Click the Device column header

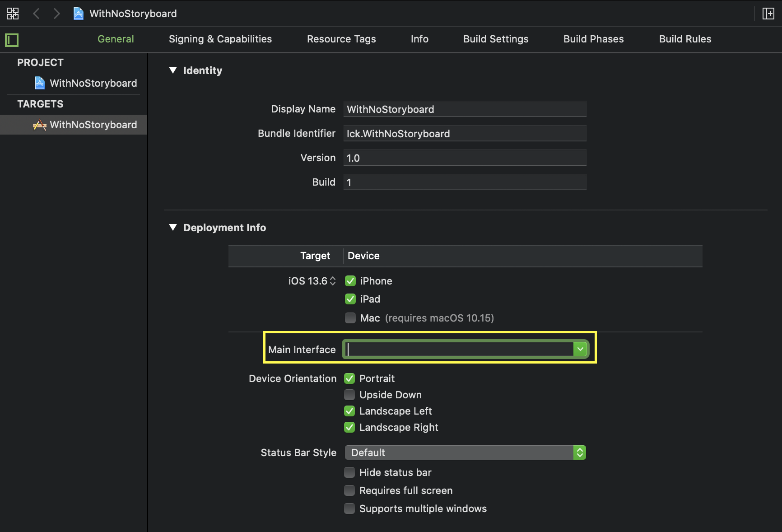click(x=363, y=256)
